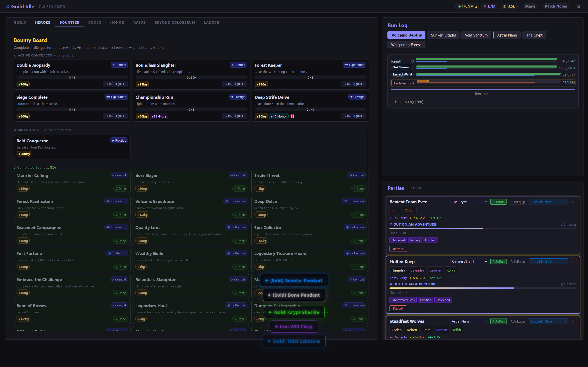588x367 pixels.
Task: Remove Steadfast Wolves party (X)
Action: 573,321
